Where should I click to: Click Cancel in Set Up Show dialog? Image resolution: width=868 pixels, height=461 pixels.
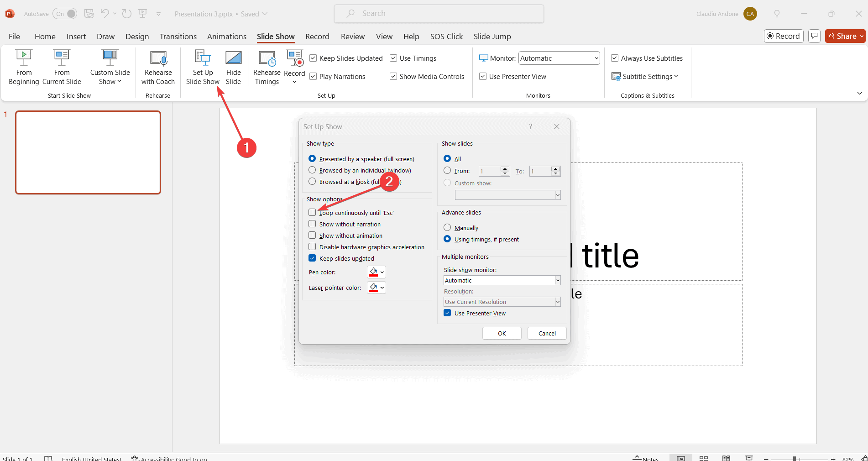547,333
